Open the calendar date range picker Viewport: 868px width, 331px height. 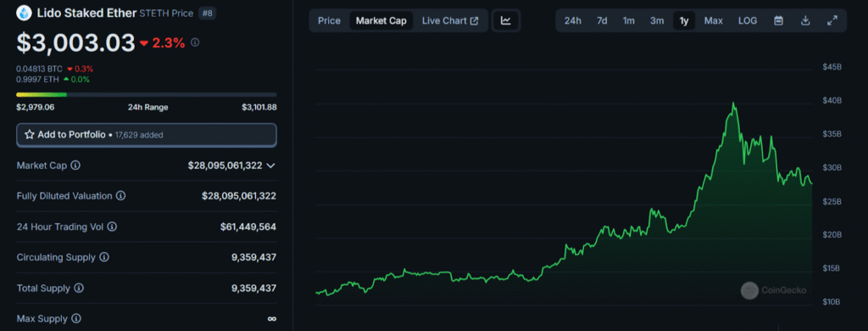coord(778,20)
